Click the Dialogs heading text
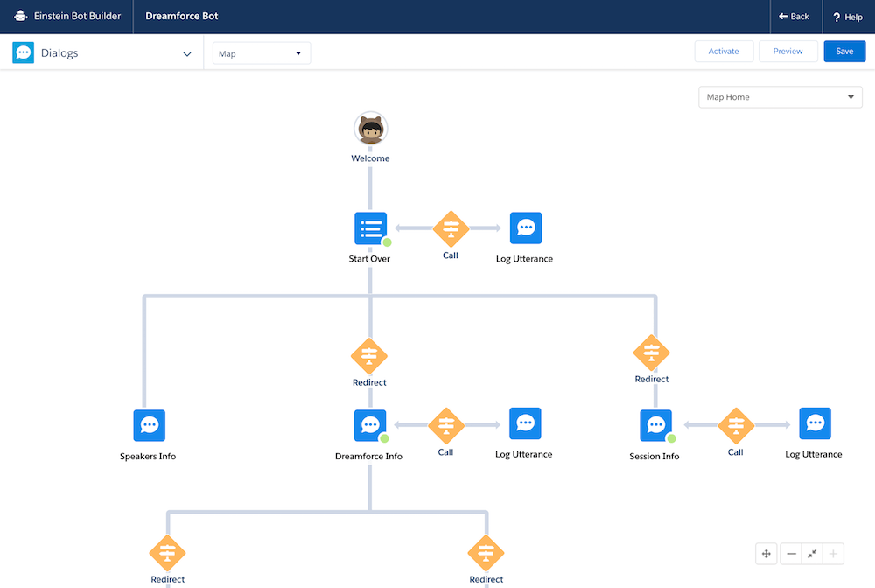Viewport: 875px width, 588px height. tap(59, 53)
